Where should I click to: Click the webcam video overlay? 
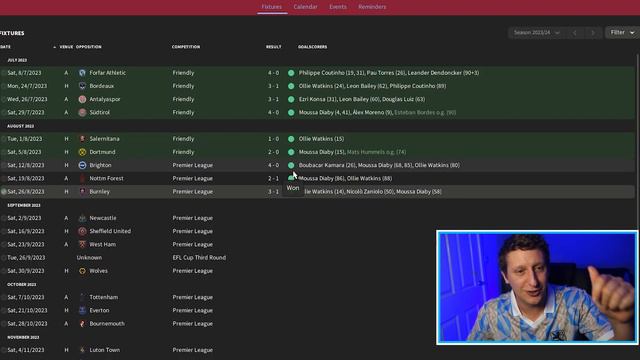click(x=537, y=288)
